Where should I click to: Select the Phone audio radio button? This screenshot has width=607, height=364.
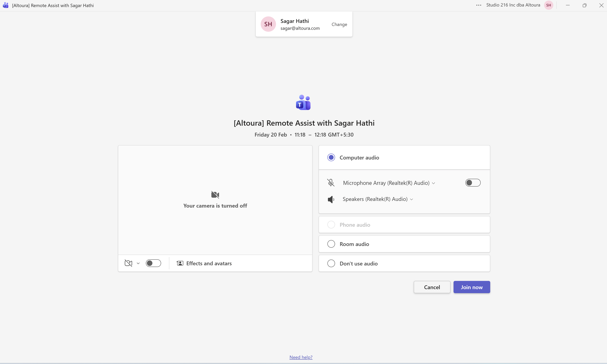click(331, 225)
